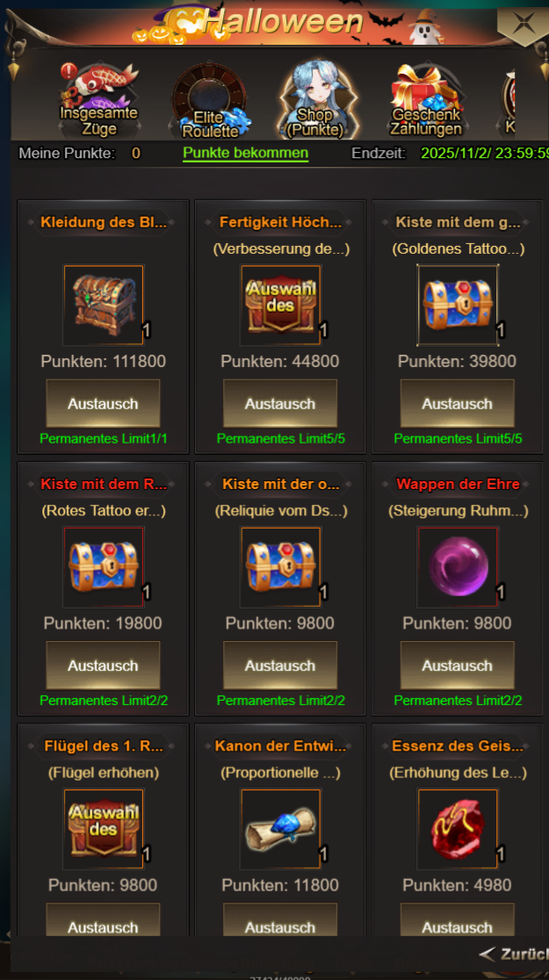Go back with the Zurück button
Image resolution: width=549 pixels, height=980 pixels.
pyautogui.click(x=514, y=955)
